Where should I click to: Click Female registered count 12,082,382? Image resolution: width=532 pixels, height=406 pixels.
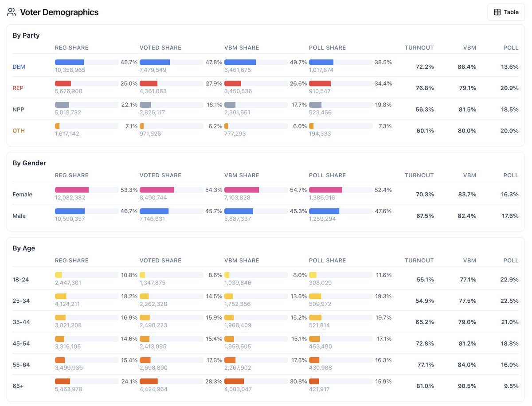[70, 198]
